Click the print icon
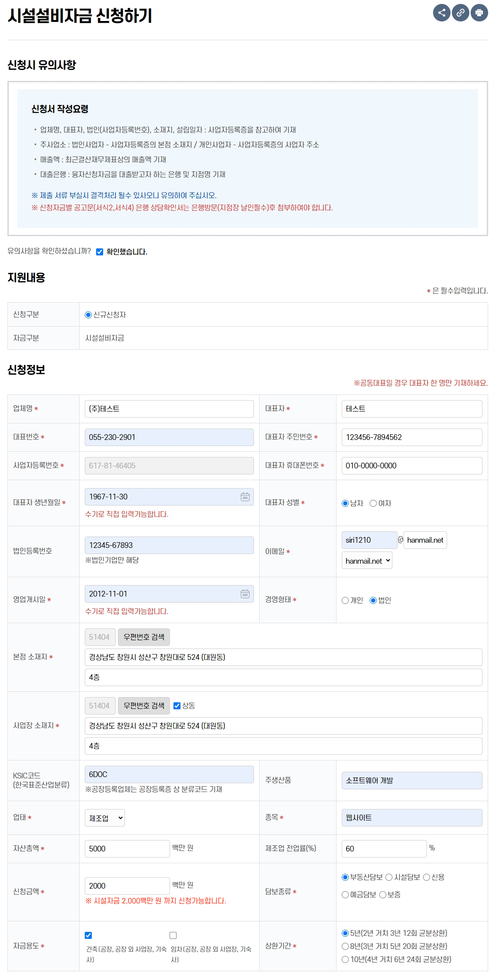Viewport: 496px width, 980px height. (x=479, y=13)
